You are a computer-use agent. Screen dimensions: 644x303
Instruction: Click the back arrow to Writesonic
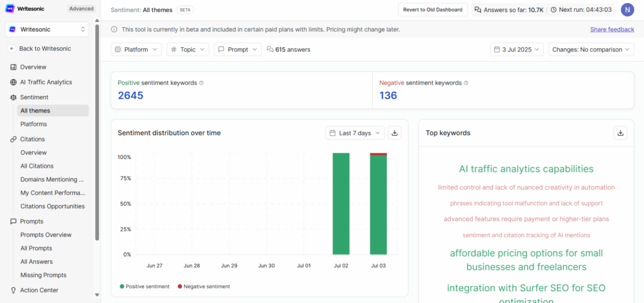pyautogui.click(x=12, y=48)
